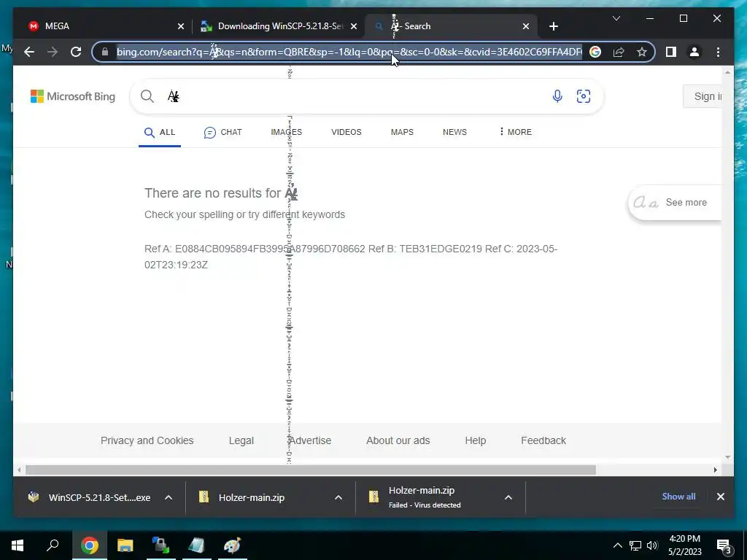This screenshot has width=747, height=560.
Task: Open a new browser tab
Action: point(553,26)
